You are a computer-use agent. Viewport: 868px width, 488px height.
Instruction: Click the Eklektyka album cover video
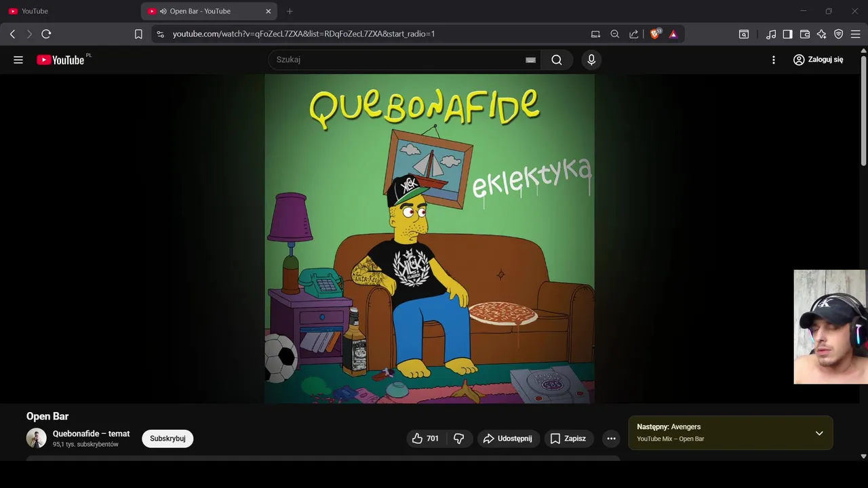coord(429,239)
